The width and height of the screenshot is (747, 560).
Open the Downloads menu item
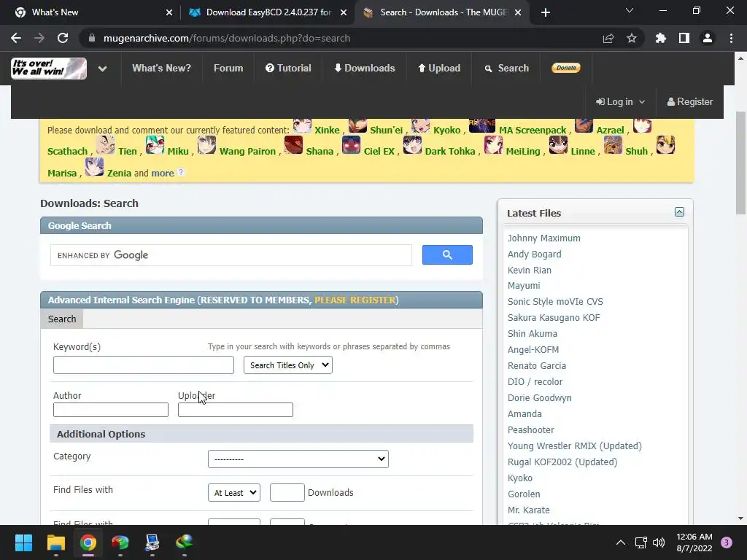click(x=365, y=68)
